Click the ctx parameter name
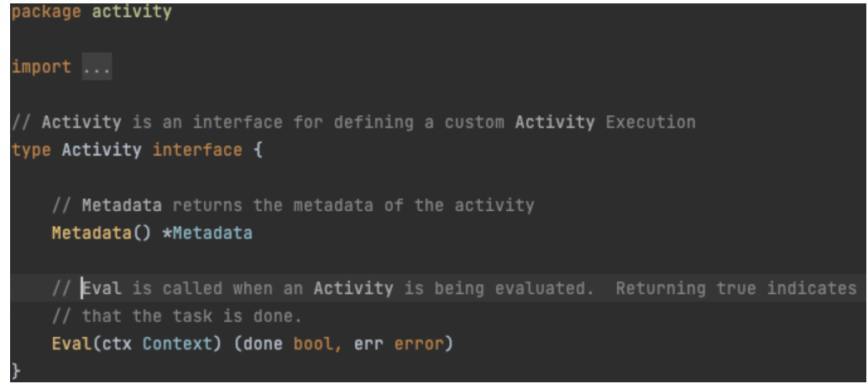Screen dimensions: 868x389 click(117, 344)
